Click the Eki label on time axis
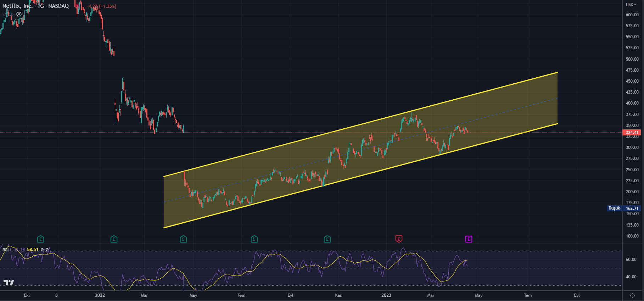This screenshot has width=644, height=301. [x=27, y=295]
